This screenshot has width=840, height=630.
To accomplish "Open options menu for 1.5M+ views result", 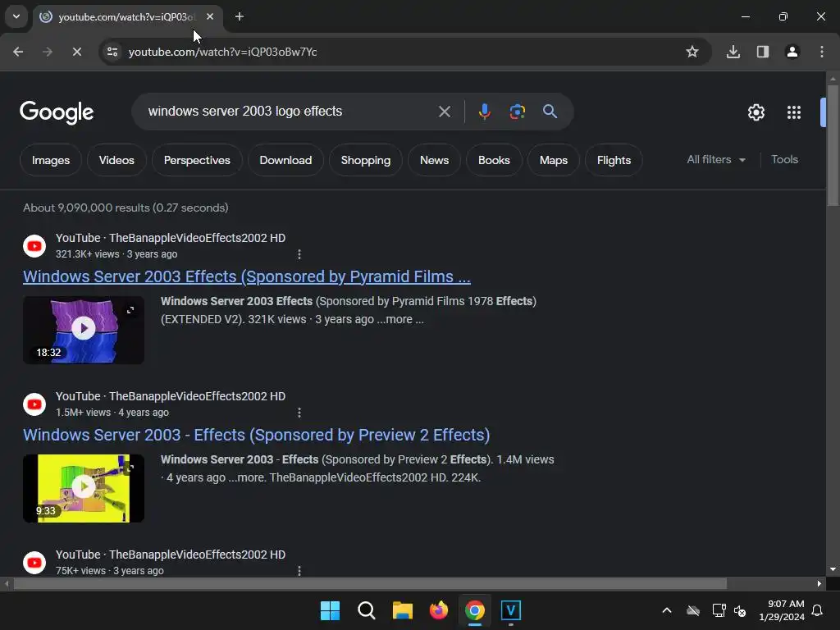I will (x=299, y=413).
